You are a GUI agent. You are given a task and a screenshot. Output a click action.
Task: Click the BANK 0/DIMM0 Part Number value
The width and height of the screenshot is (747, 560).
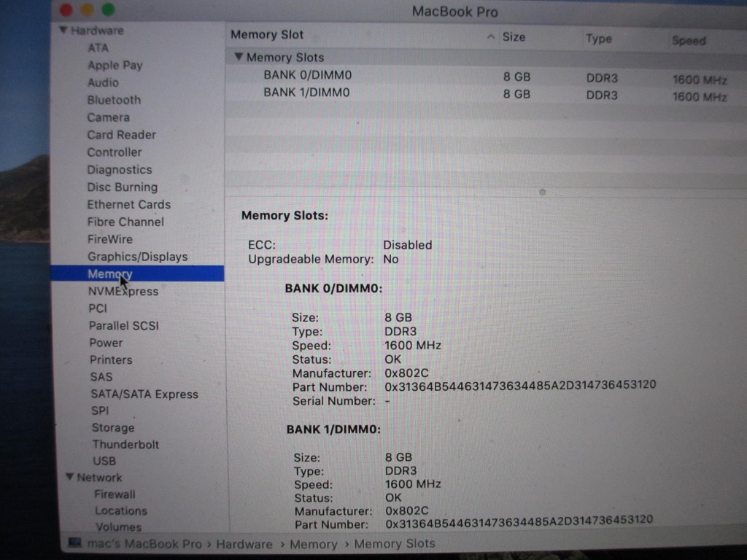coord(520,385)
